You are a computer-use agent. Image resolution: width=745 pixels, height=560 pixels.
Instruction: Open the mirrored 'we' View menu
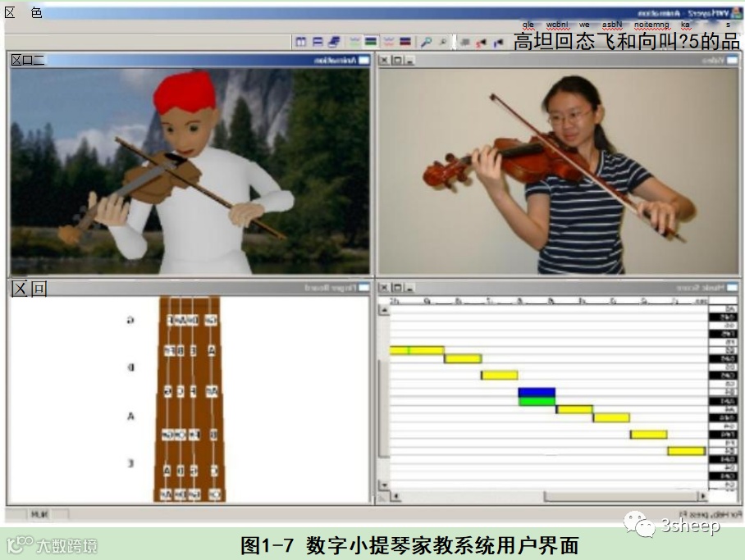point(584,25)
